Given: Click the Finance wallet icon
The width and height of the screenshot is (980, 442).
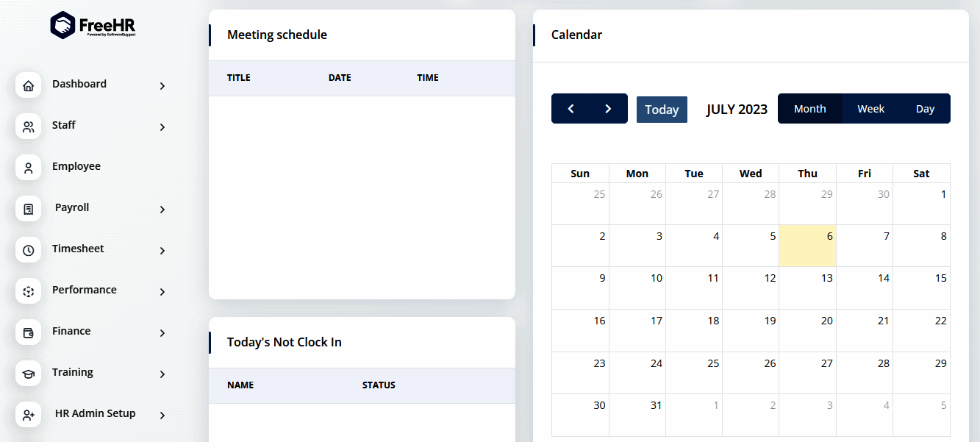Looking at the screenshot, I should click(x=29, y=332).
